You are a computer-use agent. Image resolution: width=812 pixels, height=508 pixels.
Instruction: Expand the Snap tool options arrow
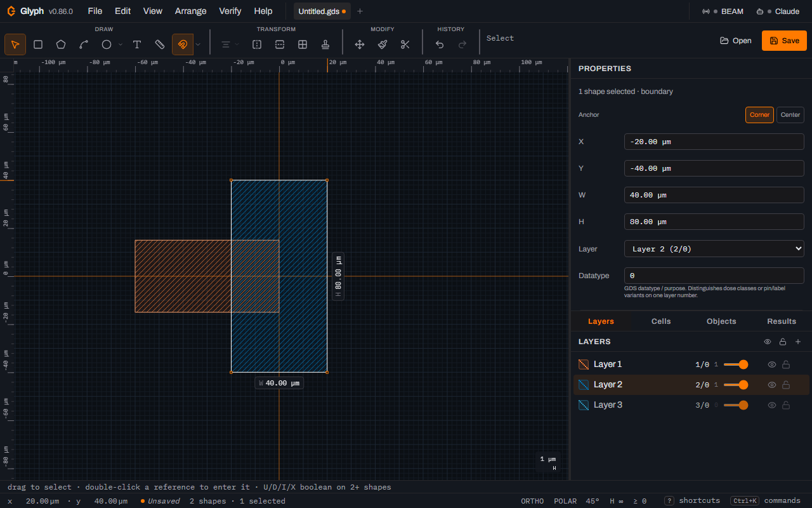click(x=198, y=44)
